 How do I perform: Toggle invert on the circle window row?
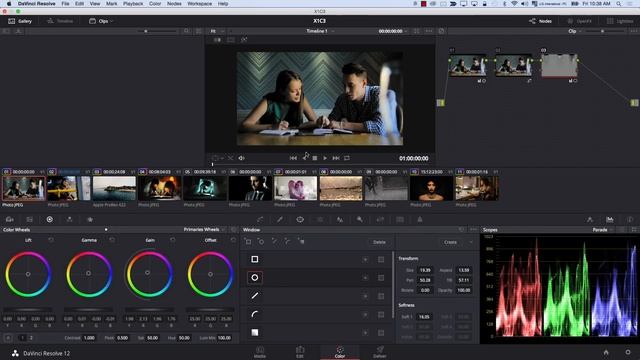coord(365,278)
